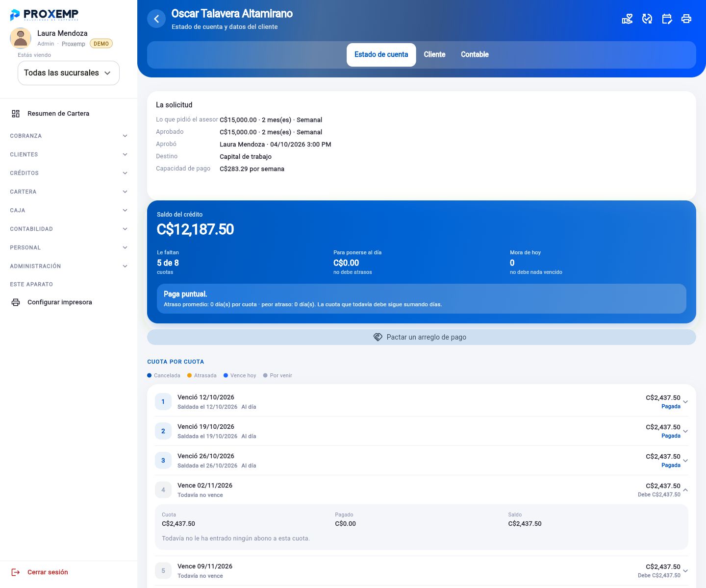Viewport: 706px width, 588px height.
Task: Click '5 de 8' cuotas remaining value
Action: click(168, 263)
